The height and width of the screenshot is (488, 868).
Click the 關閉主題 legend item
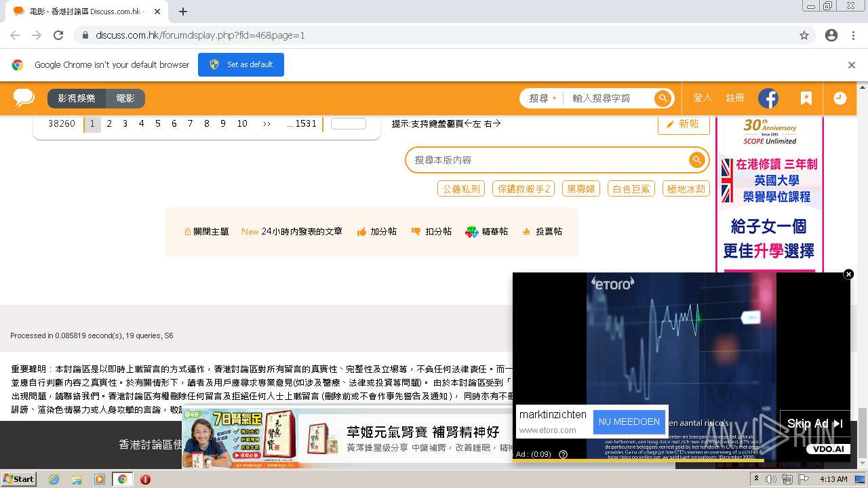point(207,232)
